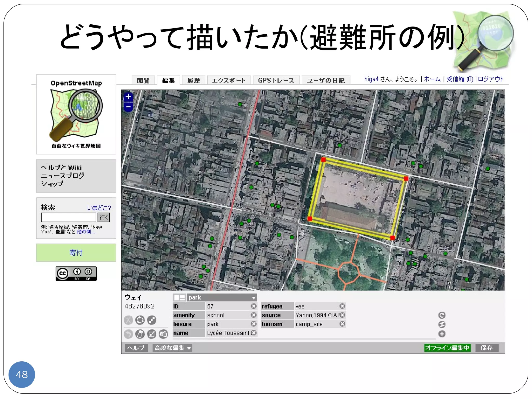Click the zoom out minus map button
The image size is (532, 399).
(x=128, y=107)
